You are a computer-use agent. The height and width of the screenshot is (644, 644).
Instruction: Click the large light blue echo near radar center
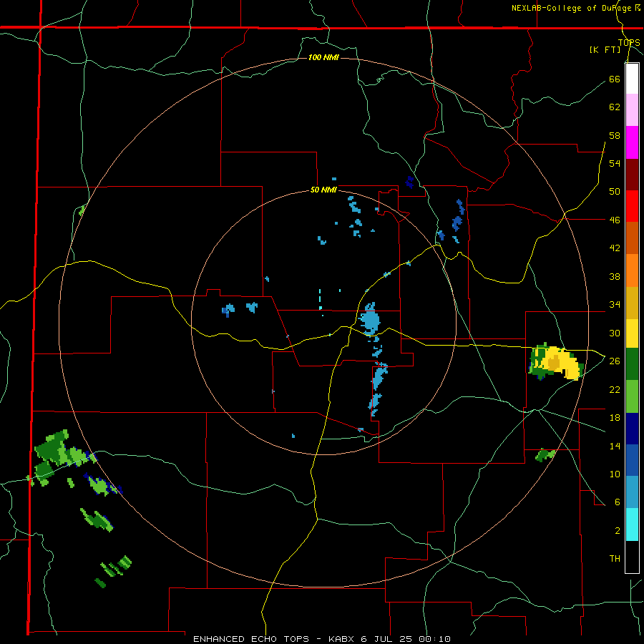(x=370, y=319)
